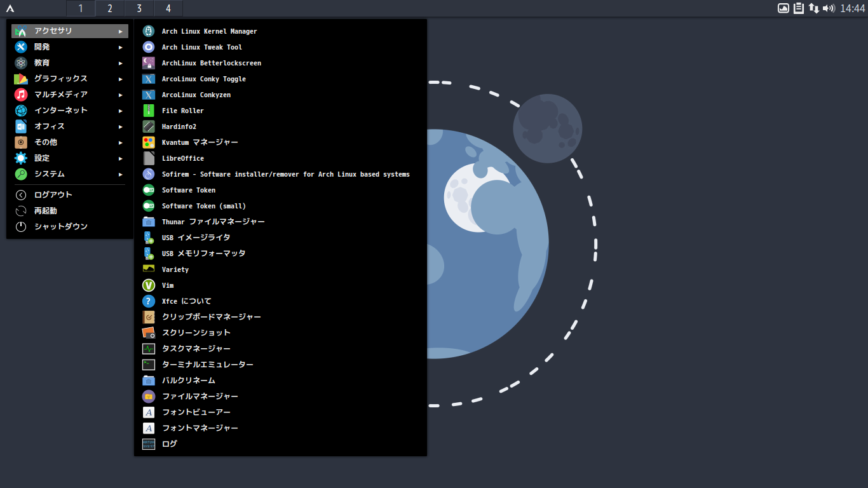Select the 再起動 restart entry
This screenshot has width=868, height=488.
point(70,211)
